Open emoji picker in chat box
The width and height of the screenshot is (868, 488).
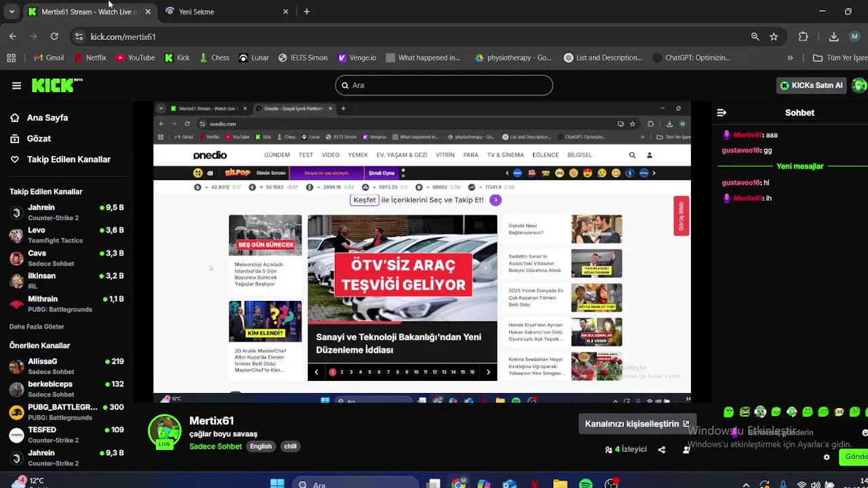(x=865, y=432)
